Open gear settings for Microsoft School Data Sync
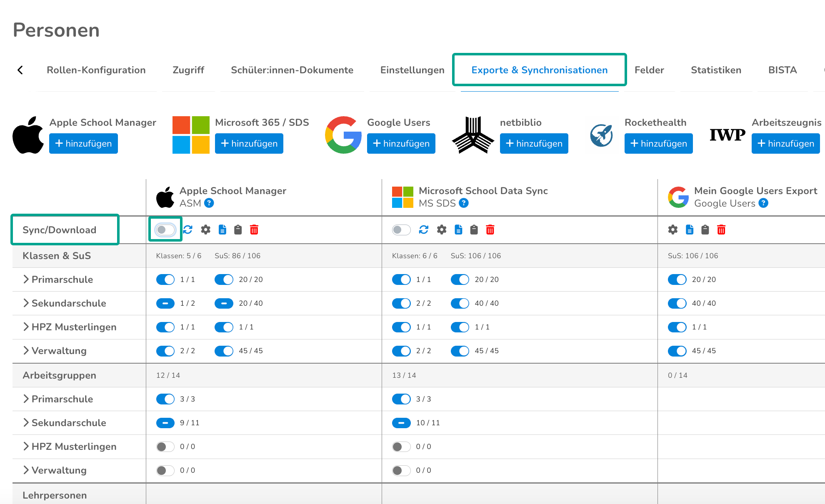Screen dimensions: 825x504 click(442, 230)
